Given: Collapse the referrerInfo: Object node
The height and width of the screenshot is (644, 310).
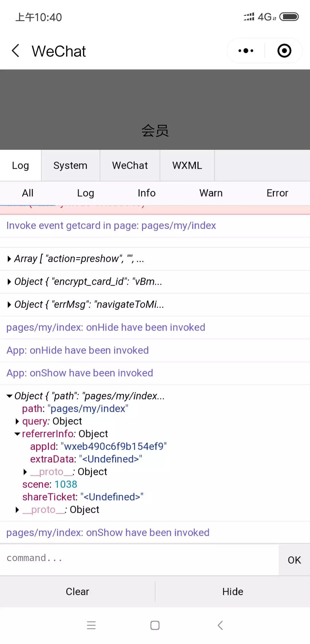Looking at the screenshot, I should point(17,434).
